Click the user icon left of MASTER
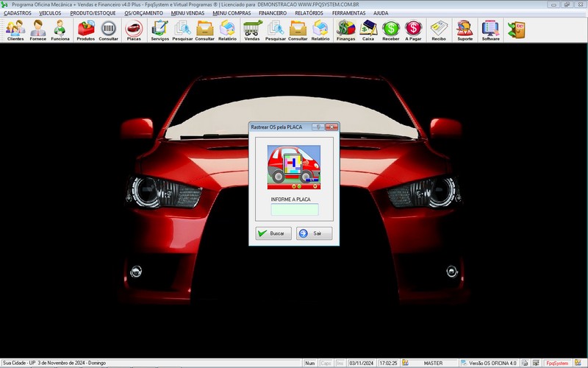Image resolution: width=588 pixels, height=368 pixels. click(x=406, y=363)
